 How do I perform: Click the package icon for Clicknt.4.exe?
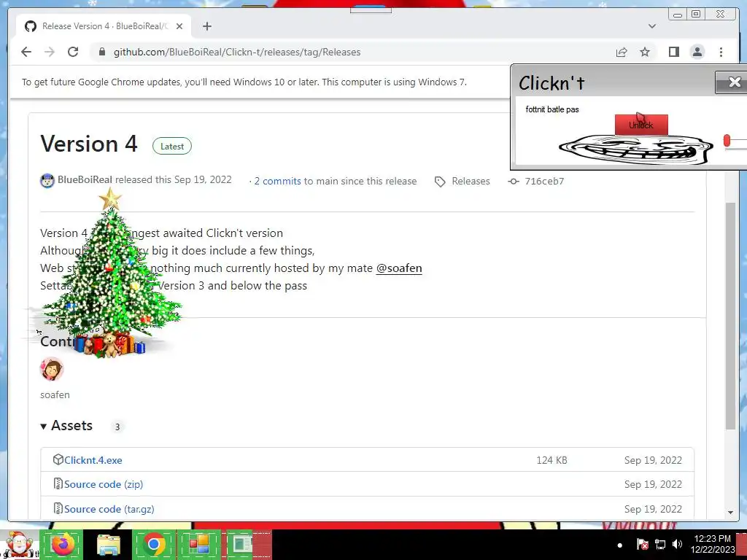(x=58, y=459)
